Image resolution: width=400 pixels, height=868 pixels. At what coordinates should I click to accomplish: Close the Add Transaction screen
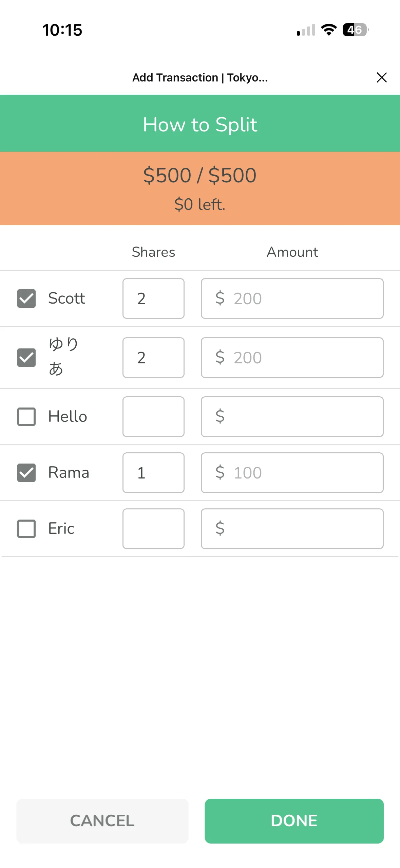point(381,77)
